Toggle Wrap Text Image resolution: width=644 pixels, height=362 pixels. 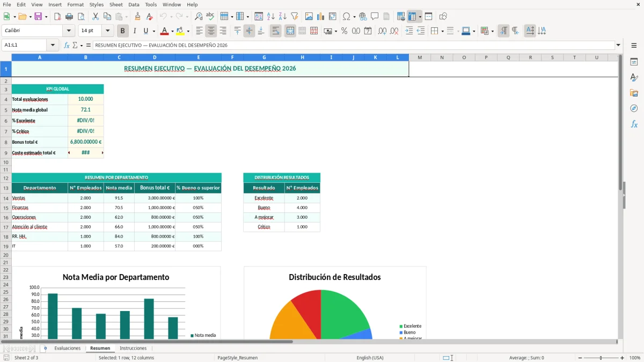click(x=275, y=31)
